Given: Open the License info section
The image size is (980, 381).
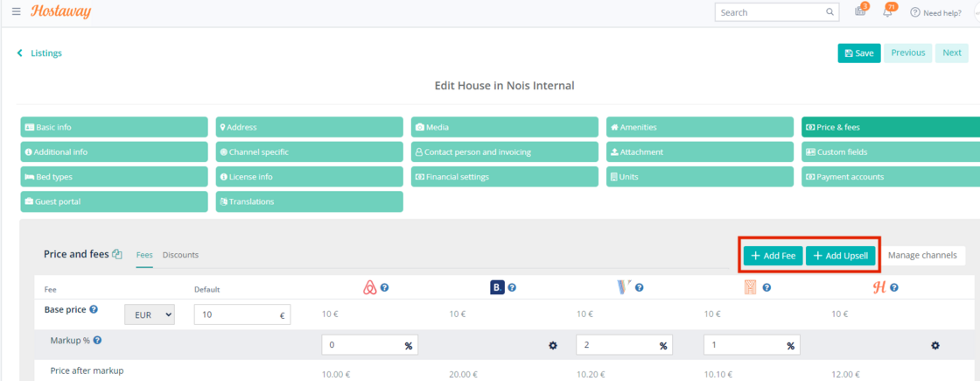Looking at the screenshot, I should [x=310, y=177].
